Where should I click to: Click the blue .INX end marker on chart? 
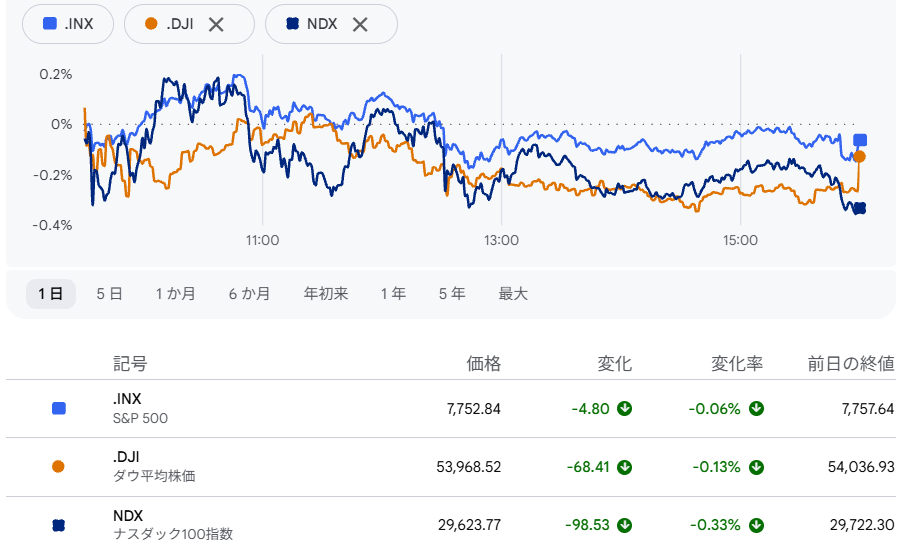[x=860, y=140]
